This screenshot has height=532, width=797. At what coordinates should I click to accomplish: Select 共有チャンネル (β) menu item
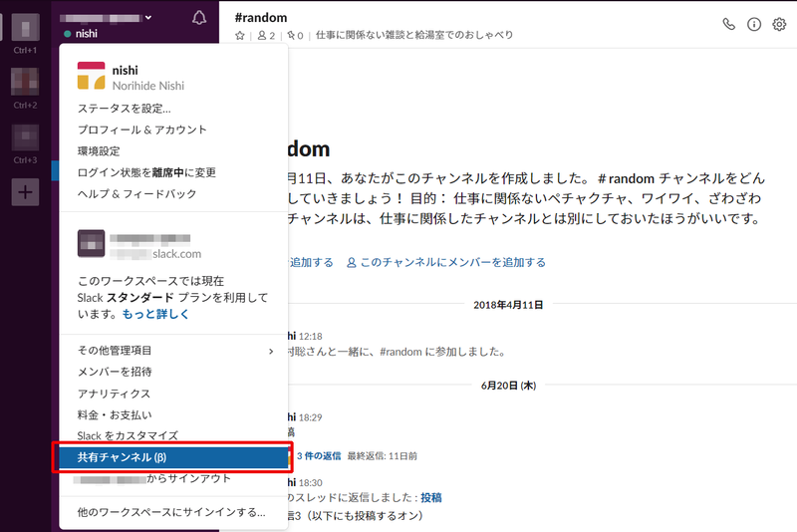[x=173, y=457]
